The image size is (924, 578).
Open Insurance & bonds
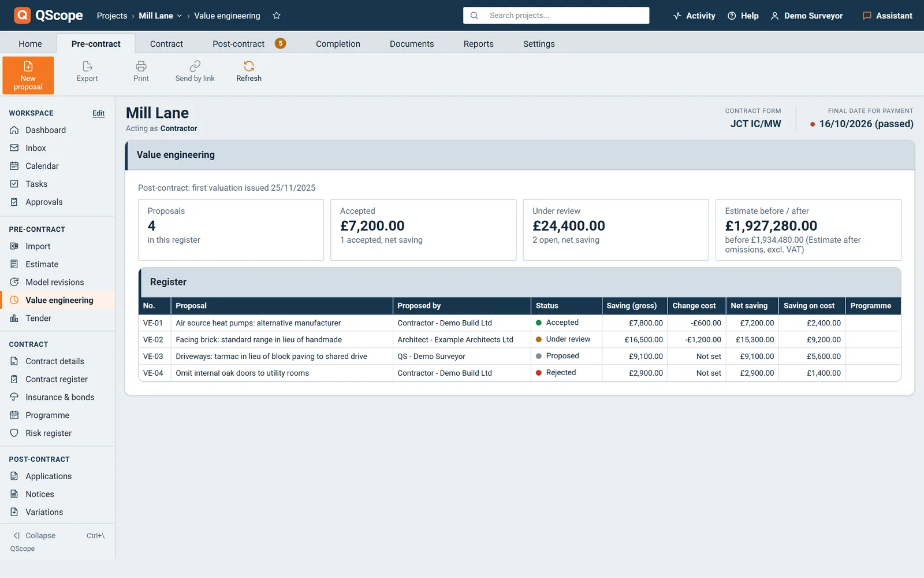[57, 397]
